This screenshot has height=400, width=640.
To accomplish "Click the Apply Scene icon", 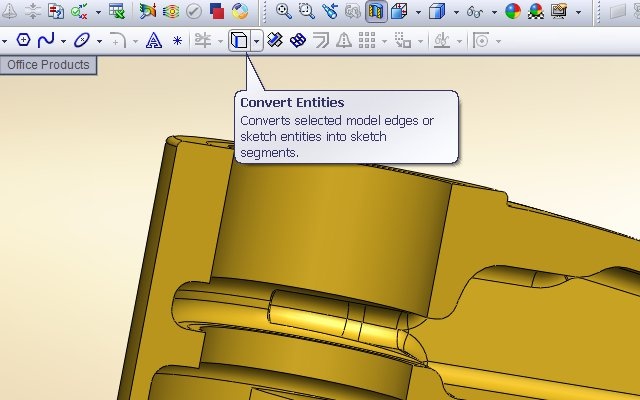I will coord(536,11).
